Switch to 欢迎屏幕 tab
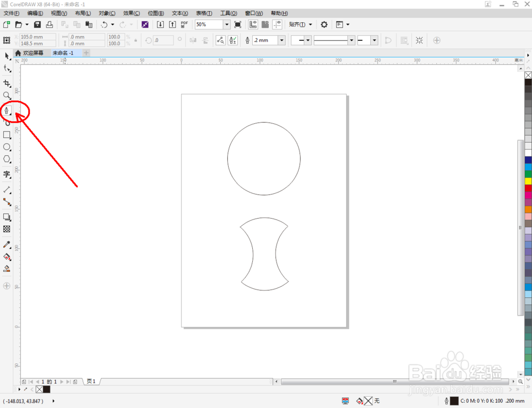Viewport: 532px width, 408px height. point(29,53)
